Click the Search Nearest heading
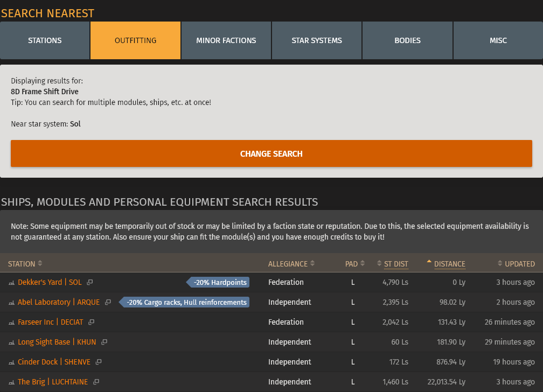The height and width of the screenshot is (392, 543). 47,13
